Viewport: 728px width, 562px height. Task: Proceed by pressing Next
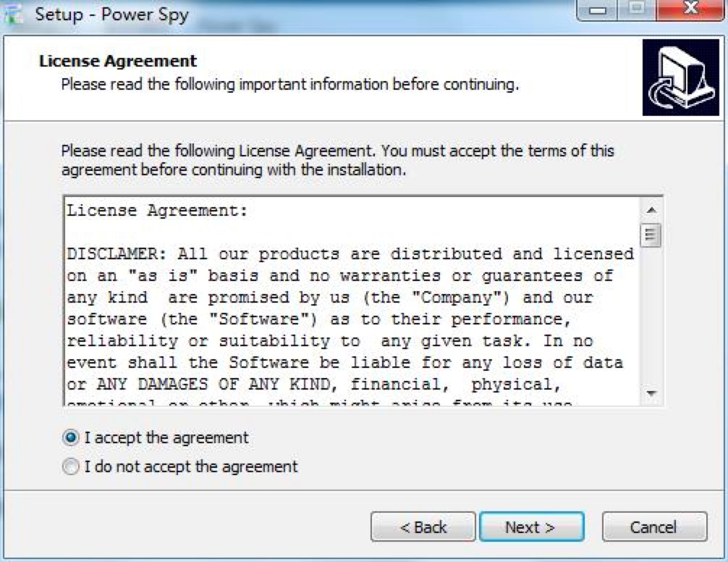pos(531,527)
